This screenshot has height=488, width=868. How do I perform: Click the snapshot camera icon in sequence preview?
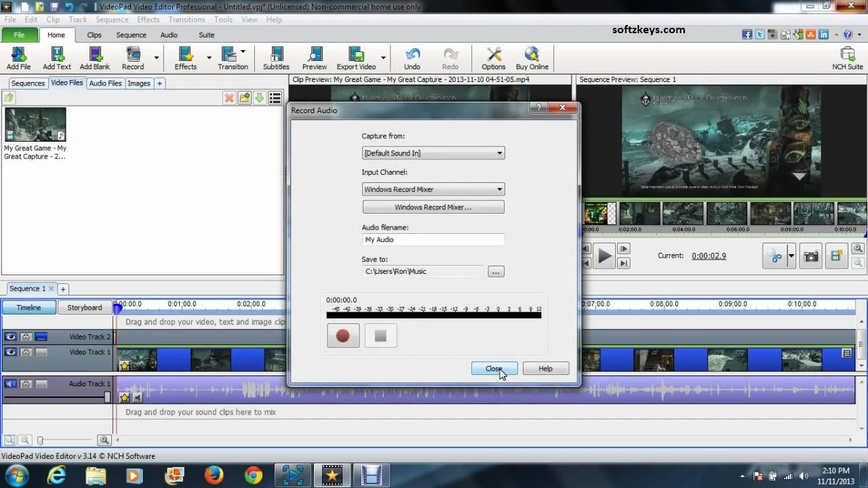810,256
